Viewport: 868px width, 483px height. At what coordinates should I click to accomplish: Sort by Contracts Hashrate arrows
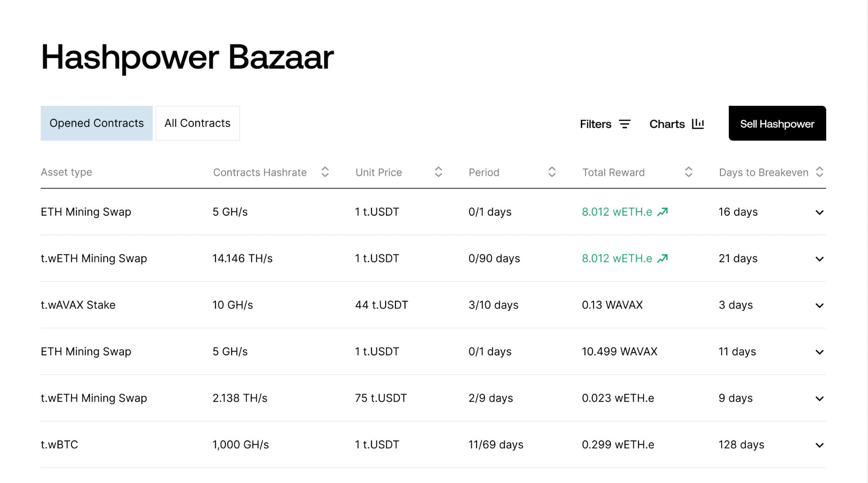click(x=325, y=172)
